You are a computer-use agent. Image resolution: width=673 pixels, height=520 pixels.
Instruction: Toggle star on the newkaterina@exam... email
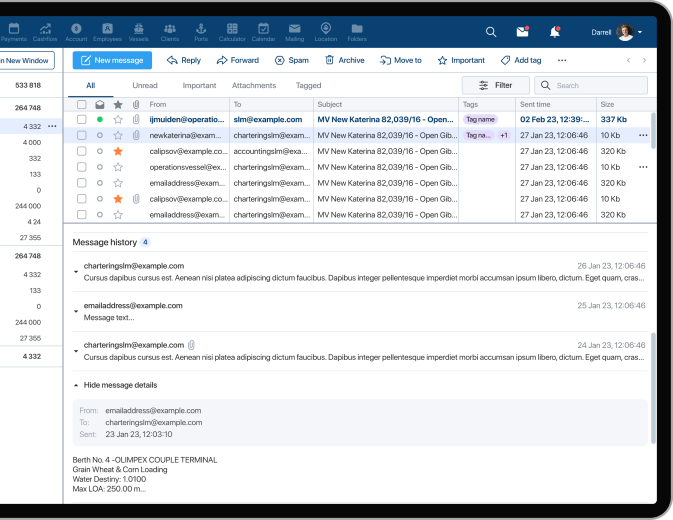[118, 136]
